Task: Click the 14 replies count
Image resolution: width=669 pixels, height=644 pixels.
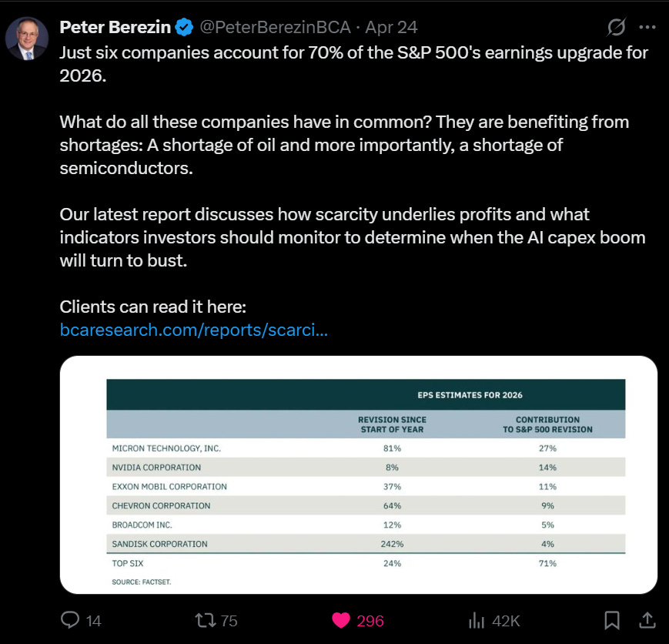Action: [93, 621]
